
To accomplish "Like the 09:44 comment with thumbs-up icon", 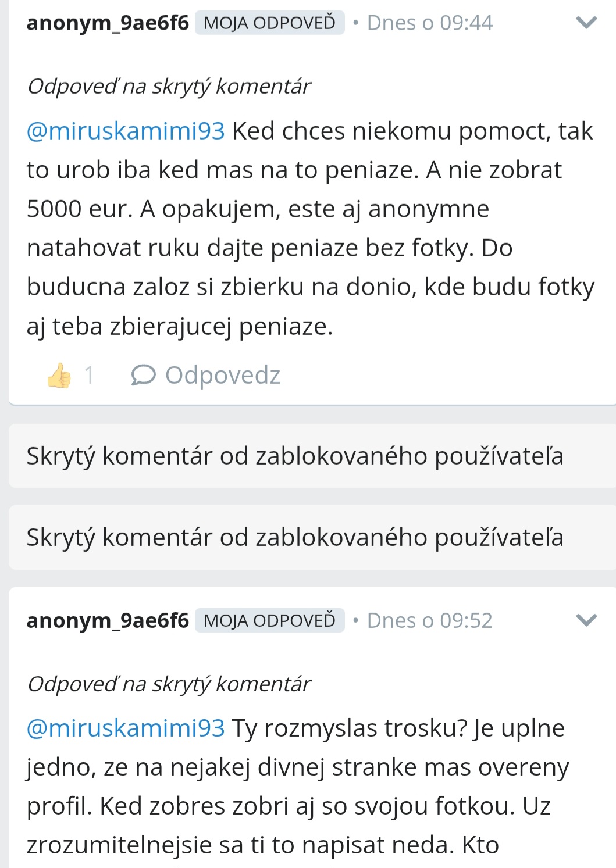I will tap(59, 376).
